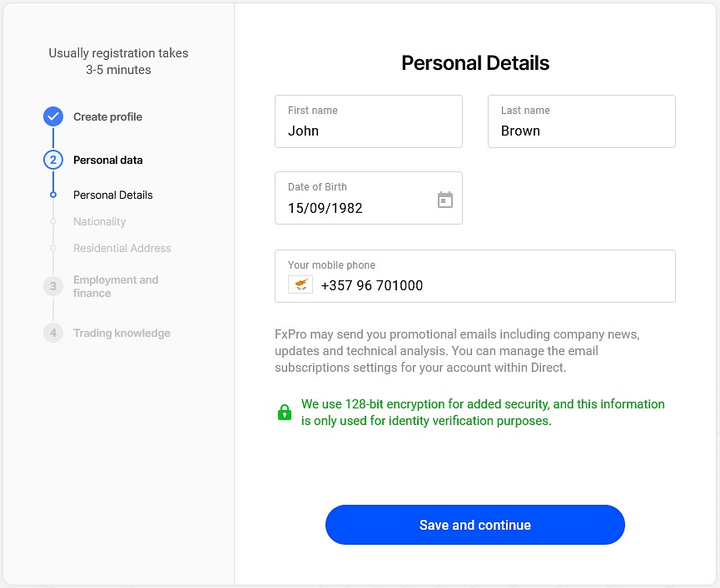Viewport: 720px width, 588px height.
Task: Click the step 3 circle icon
Action: [x=53, y=286]
